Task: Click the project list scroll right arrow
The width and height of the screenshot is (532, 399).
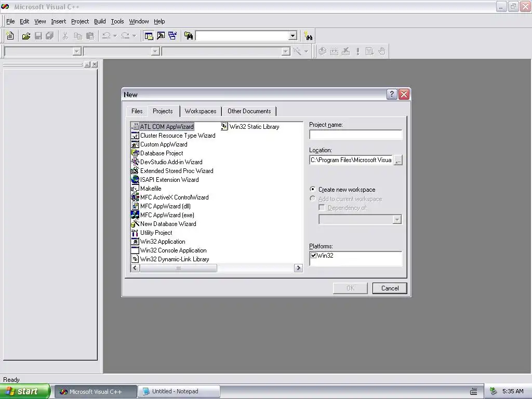Action: tap(298, 268)
